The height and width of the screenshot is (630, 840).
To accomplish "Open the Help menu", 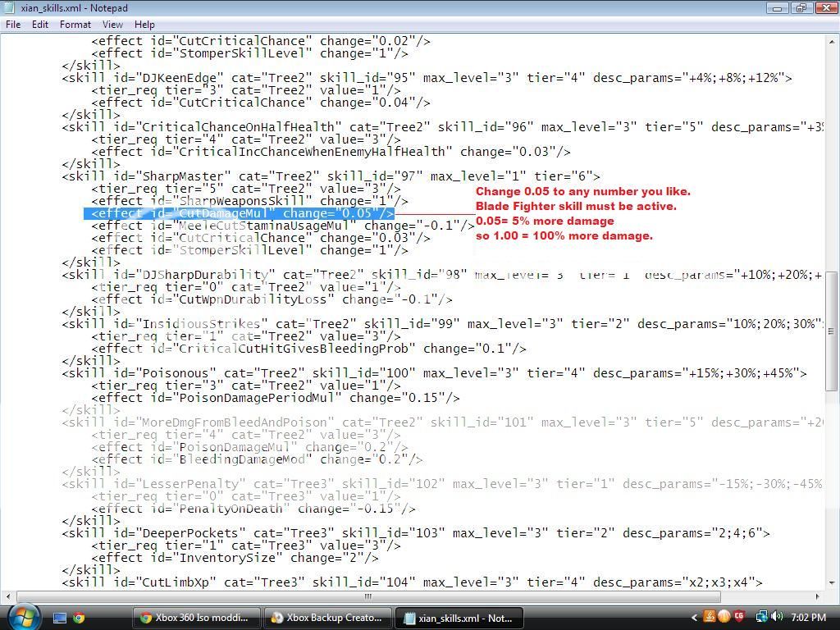I will [144, 25].
